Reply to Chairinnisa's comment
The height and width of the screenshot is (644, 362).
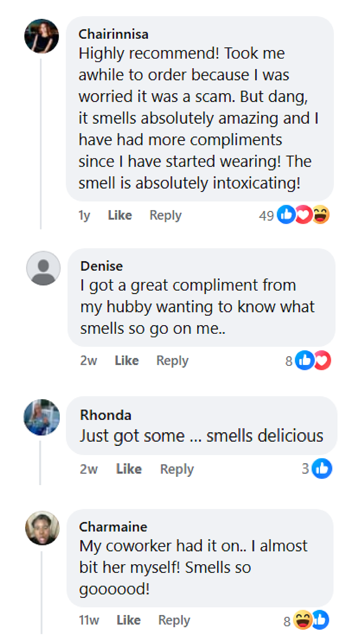pos(165,215)
